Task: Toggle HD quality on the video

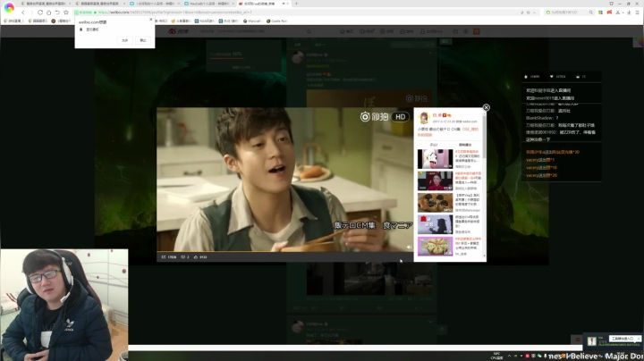Action: click(x=400, y=117)
